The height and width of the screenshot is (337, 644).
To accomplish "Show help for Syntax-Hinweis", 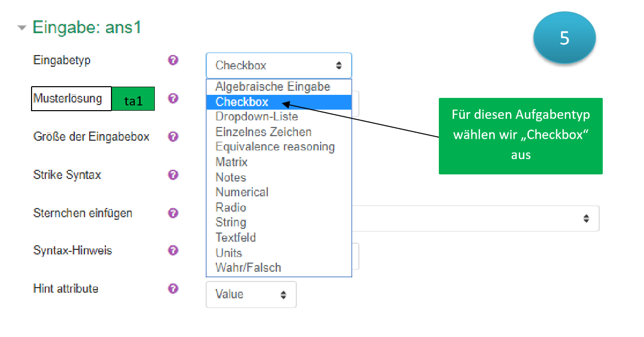I will click(173, 250).
